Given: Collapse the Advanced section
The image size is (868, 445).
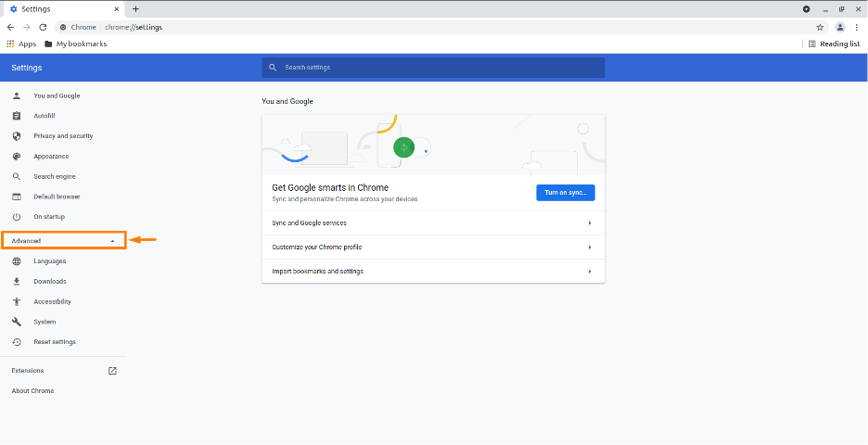Looking at the screenshot, I should pyautogui.click(x=64, y=241).
